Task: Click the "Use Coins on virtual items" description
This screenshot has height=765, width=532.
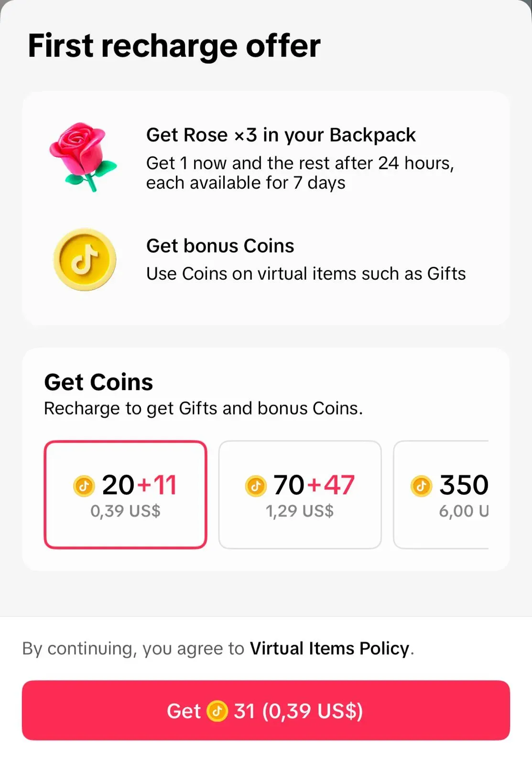Action: [306, 273]
